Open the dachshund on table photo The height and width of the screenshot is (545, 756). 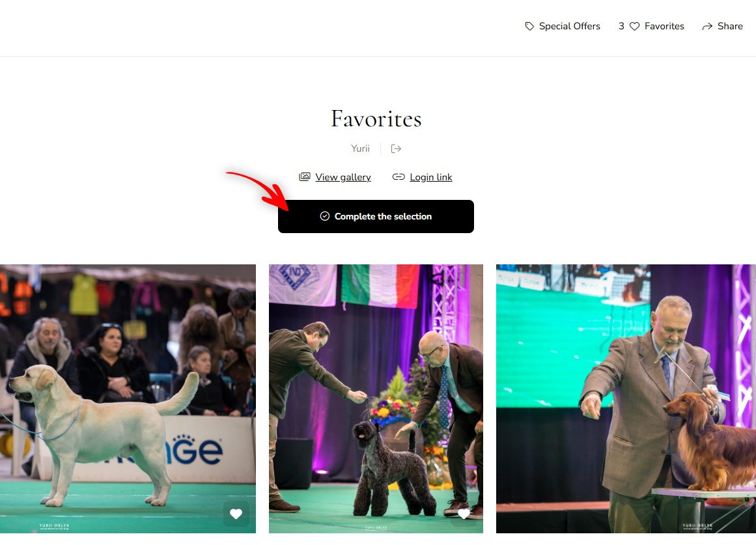point(626,398)
